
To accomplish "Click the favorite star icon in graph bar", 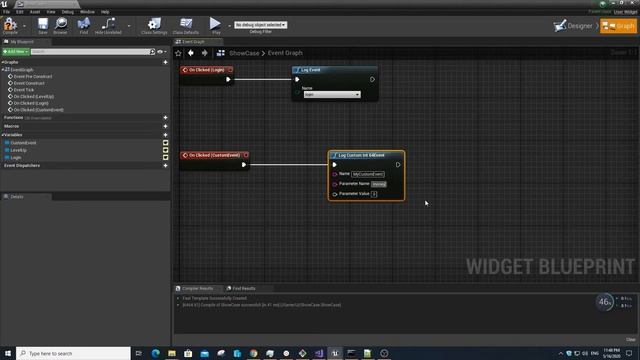I will tap(178, 53).
